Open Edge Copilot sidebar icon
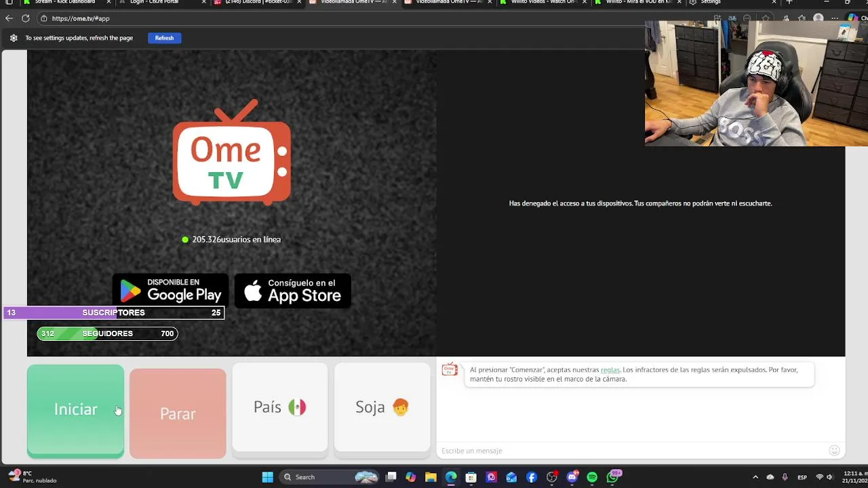 pyautogui.click(x=853, y=18)
